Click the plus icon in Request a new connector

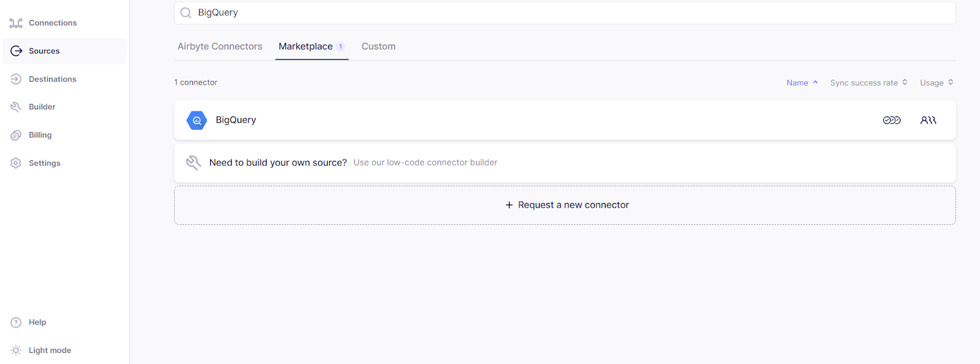pos(509,205)
